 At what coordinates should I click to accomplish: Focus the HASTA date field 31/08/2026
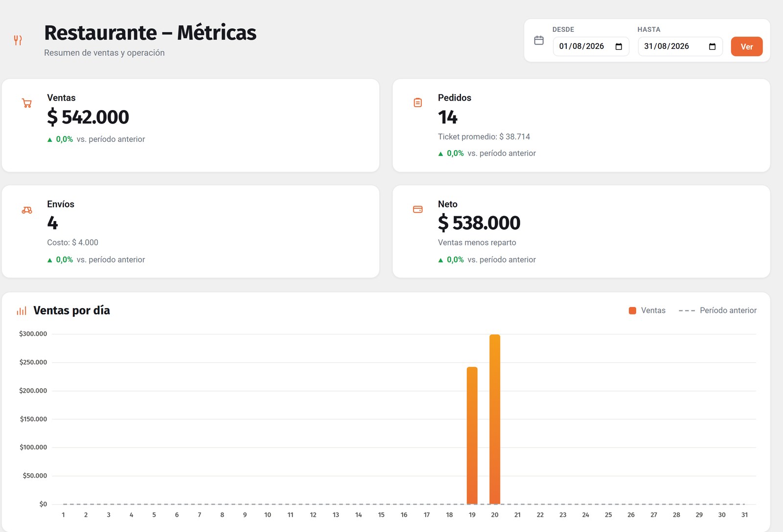click(680, 46)
